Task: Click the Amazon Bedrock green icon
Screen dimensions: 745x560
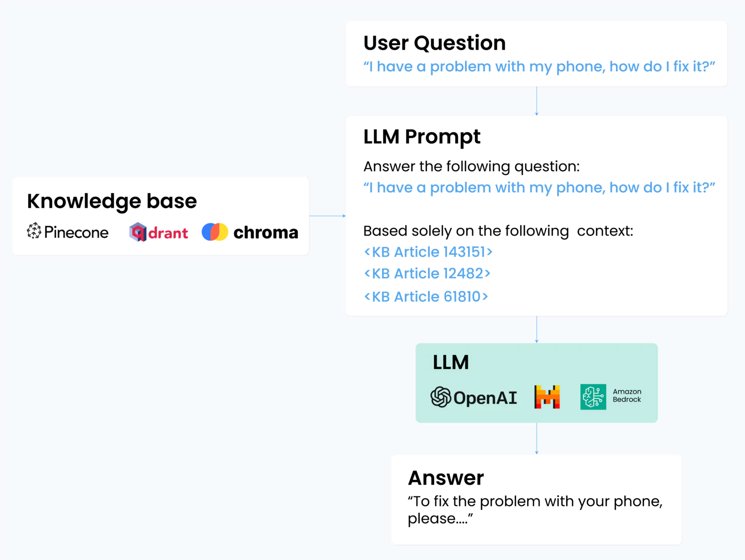Action: [593, 397]
